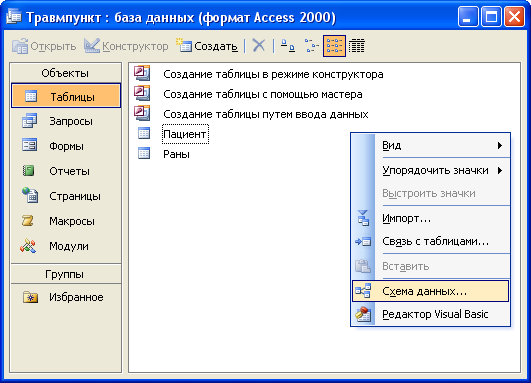Click wizard icon beside 'в режиме конструктора'
The width and height of the screenshot is (531, 383).
(142, 73)
